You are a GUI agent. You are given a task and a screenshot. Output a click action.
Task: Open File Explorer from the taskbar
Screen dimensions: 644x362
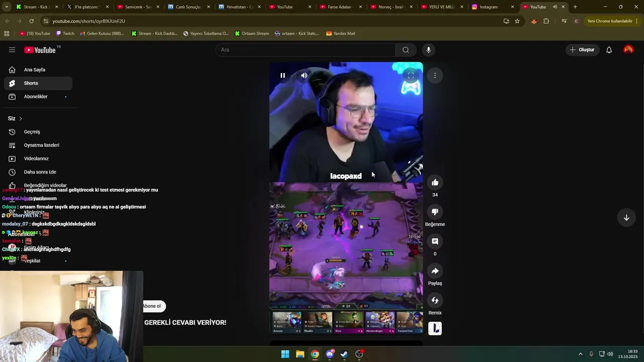tap(300, 354)
